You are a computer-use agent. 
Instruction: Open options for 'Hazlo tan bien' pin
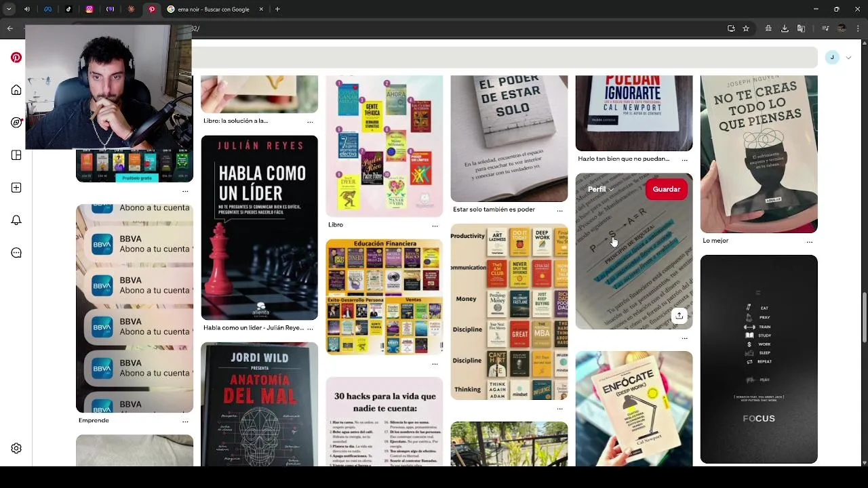coord(684,159)
